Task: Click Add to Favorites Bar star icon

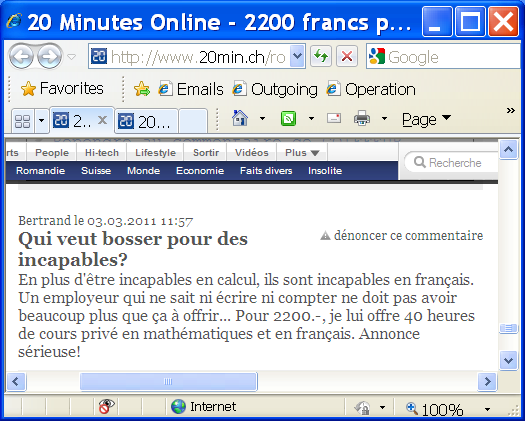Action: click(x=142, y=89)
